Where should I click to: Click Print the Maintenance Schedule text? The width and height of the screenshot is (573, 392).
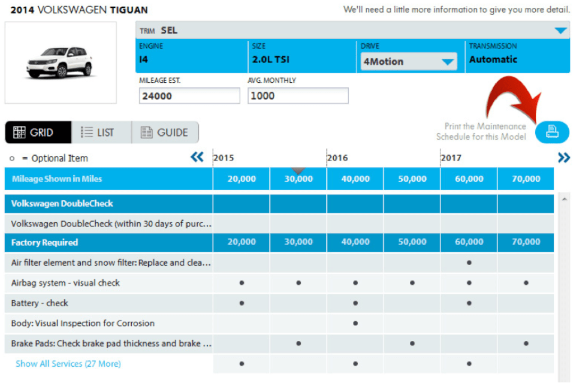tap(481, 131)
